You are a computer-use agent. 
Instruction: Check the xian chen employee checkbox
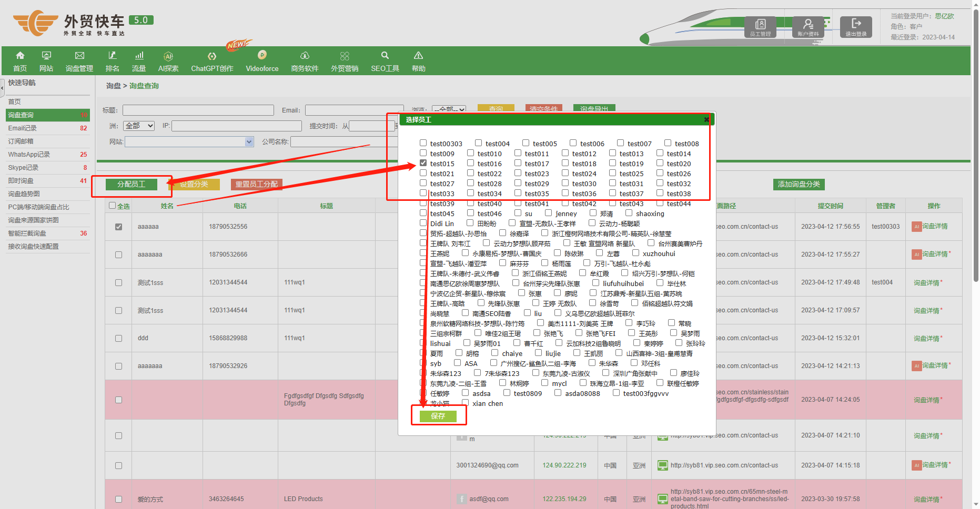click(x=465, y=403)
